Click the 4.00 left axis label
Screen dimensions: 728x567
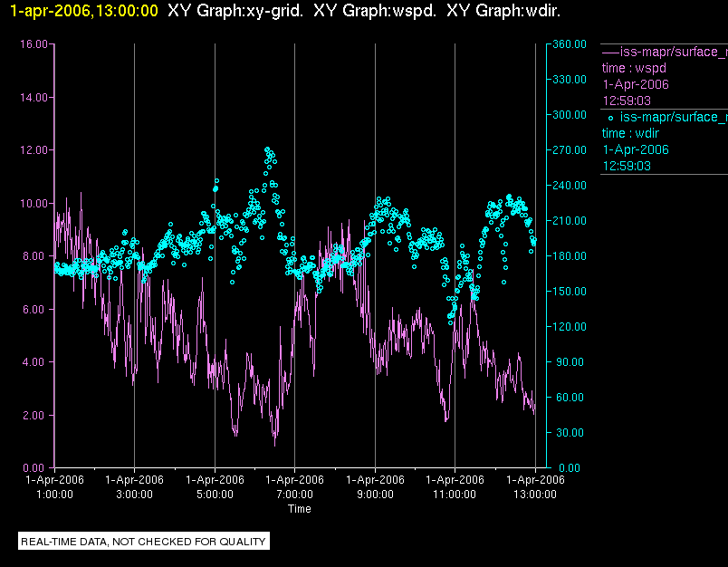coord(35,361)
